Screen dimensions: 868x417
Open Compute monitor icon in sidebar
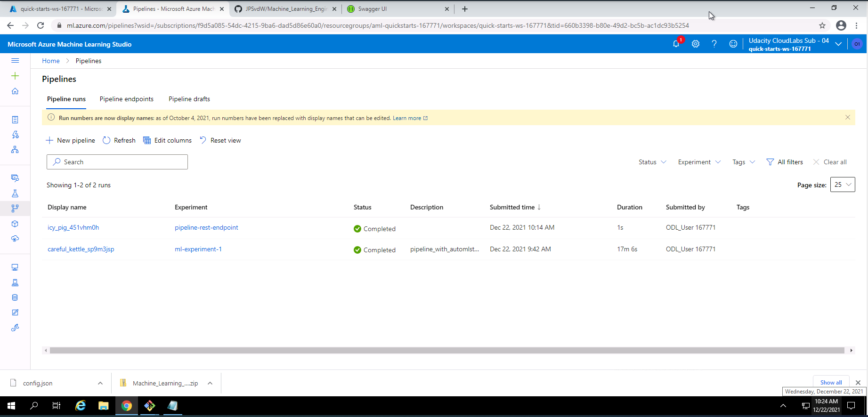(15, 267)
